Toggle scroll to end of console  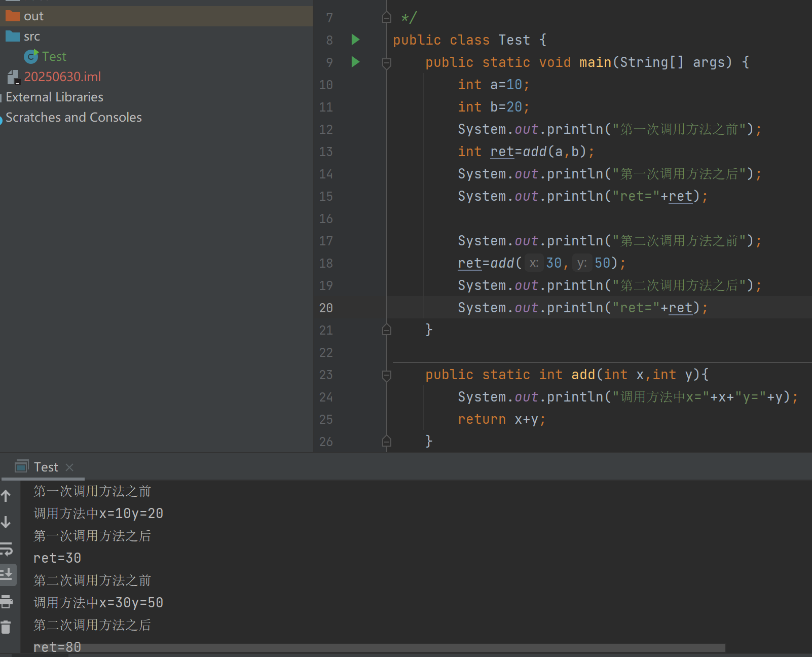7,575
